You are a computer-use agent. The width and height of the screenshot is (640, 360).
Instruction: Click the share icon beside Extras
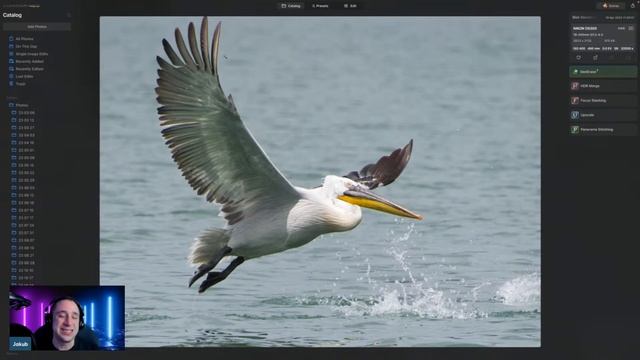coord(633,6)
